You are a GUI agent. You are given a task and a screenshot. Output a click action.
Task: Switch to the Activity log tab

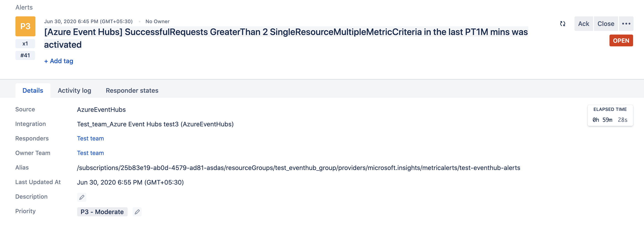point(74,90)
